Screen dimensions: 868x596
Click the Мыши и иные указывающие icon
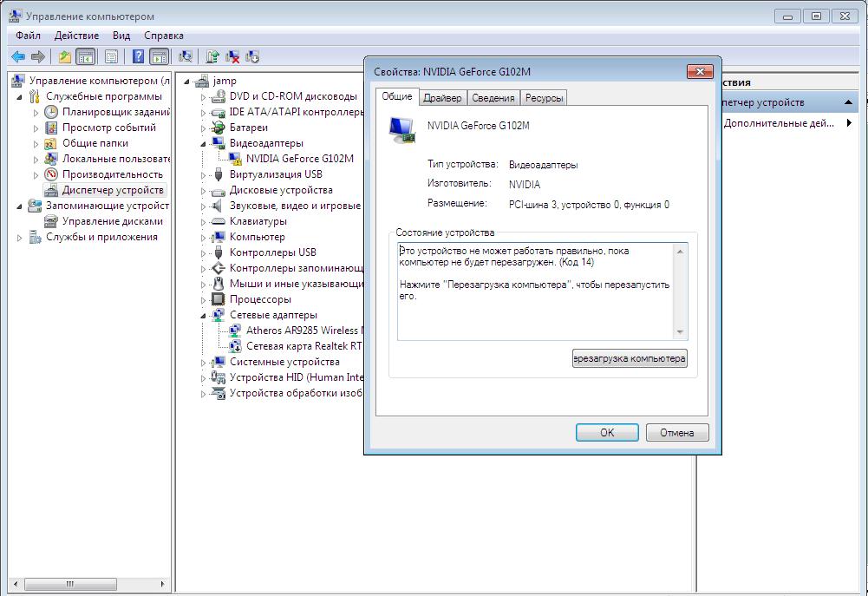click(219, 284)
